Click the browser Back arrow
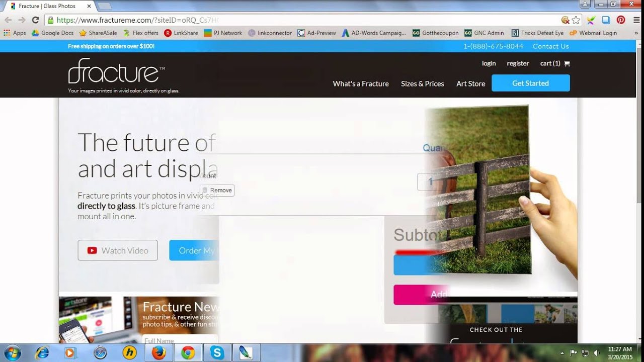The image size is (644, 362). [x=8, y=20]
